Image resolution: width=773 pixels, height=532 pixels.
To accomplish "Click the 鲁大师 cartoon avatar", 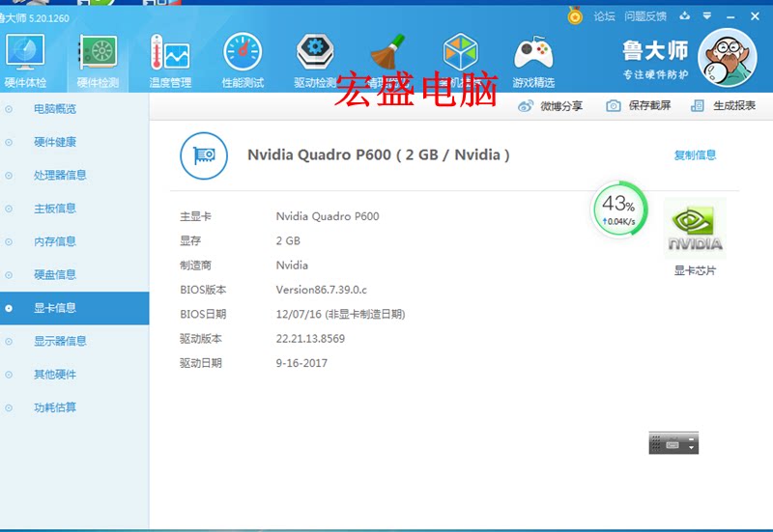I will [x=728, y=58].
